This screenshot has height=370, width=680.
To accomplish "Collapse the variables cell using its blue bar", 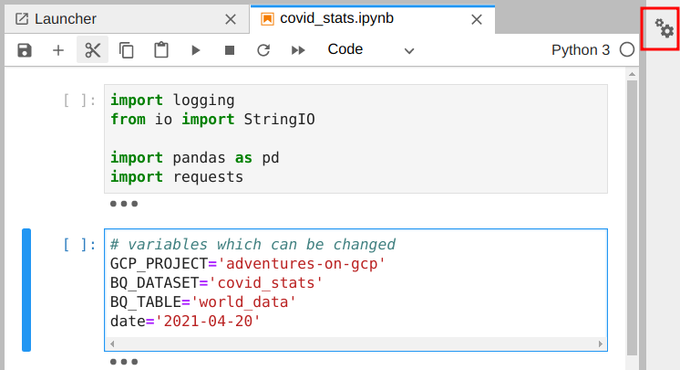I will pyautogui.click(x=26, y=290).
